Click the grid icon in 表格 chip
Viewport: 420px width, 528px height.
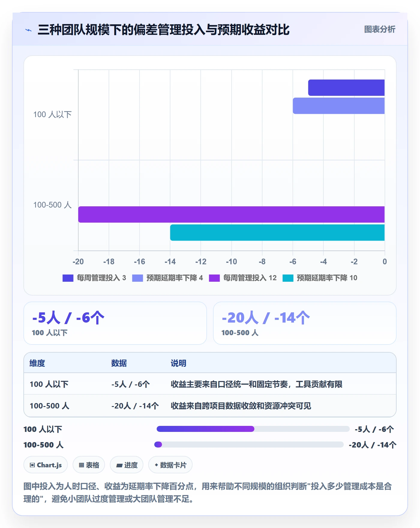pos(81,465)
